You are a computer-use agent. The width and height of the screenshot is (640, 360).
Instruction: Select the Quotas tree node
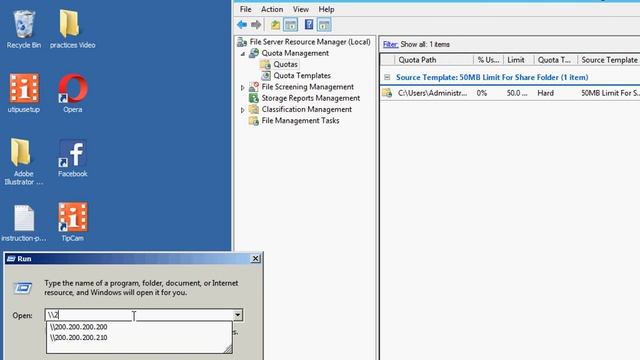pos(285,64)
